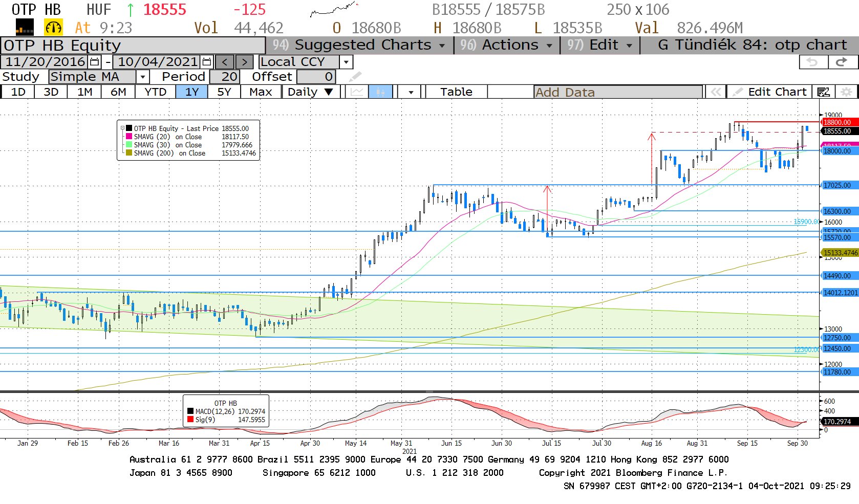859x504 pixels.
Task: Select the 1M time range
Action: click(x=84, y=92)
